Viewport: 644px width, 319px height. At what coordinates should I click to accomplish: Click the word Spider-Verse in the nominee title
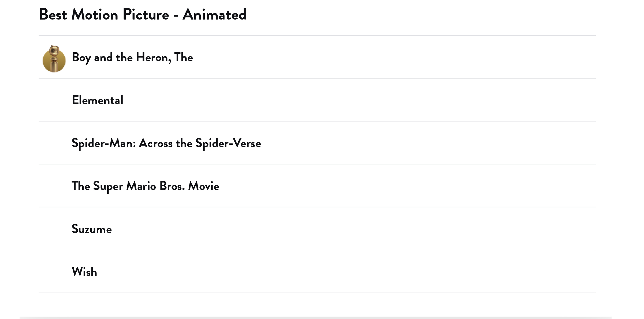tap(228, 143)
